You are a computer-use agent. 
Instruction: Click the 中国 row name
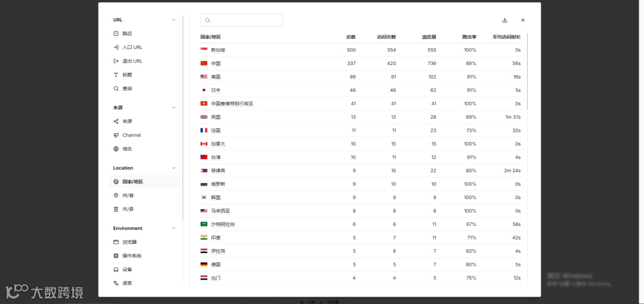[x=216, y=64]
